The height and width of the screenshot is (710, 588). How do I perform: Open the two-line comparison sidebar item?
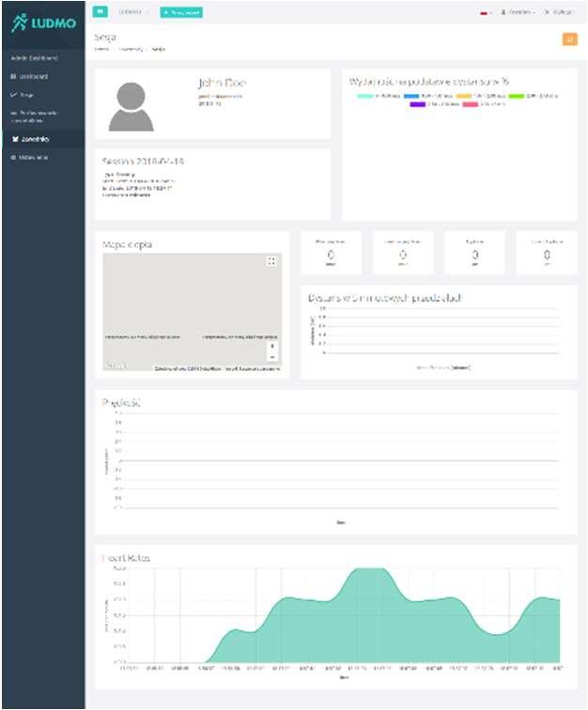[x=34, y=116]
